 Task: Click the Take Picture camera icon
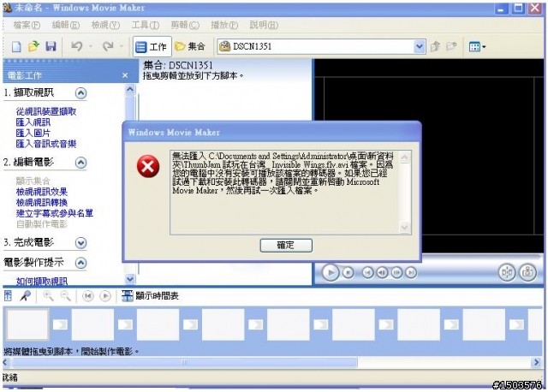(527, 272)
